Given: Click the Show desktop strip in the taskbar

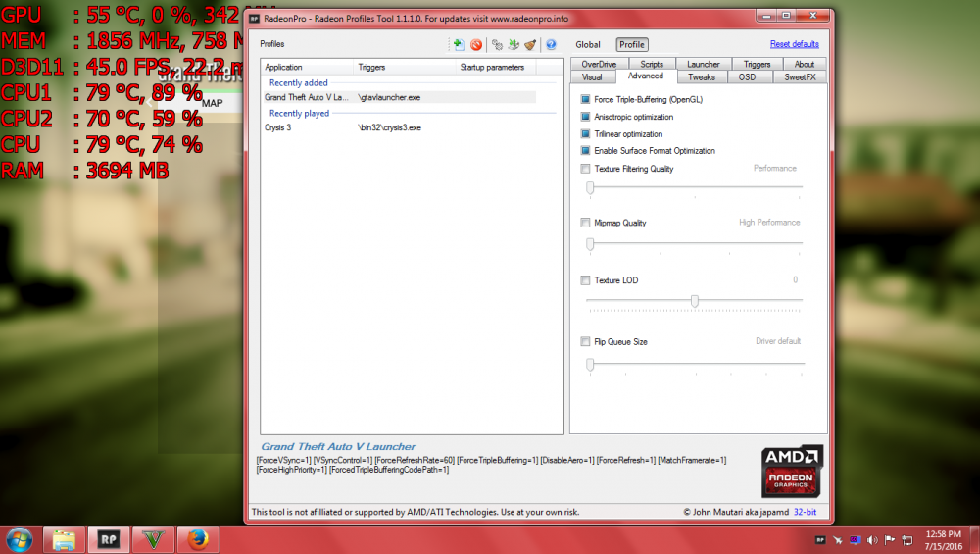Looking at the screenshot, I should click(976, 540).
